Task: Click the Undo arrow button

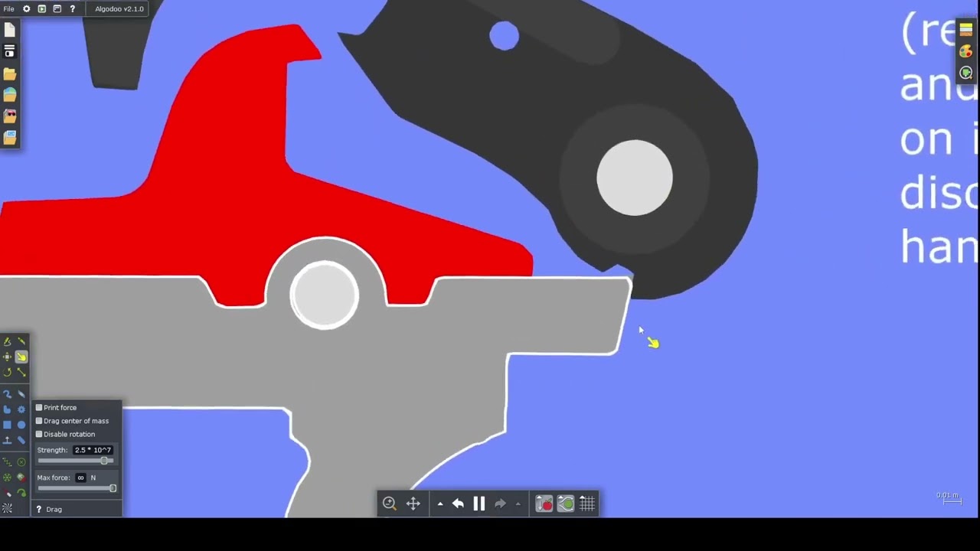Action: pyautogui.click(x=458, y=504)
